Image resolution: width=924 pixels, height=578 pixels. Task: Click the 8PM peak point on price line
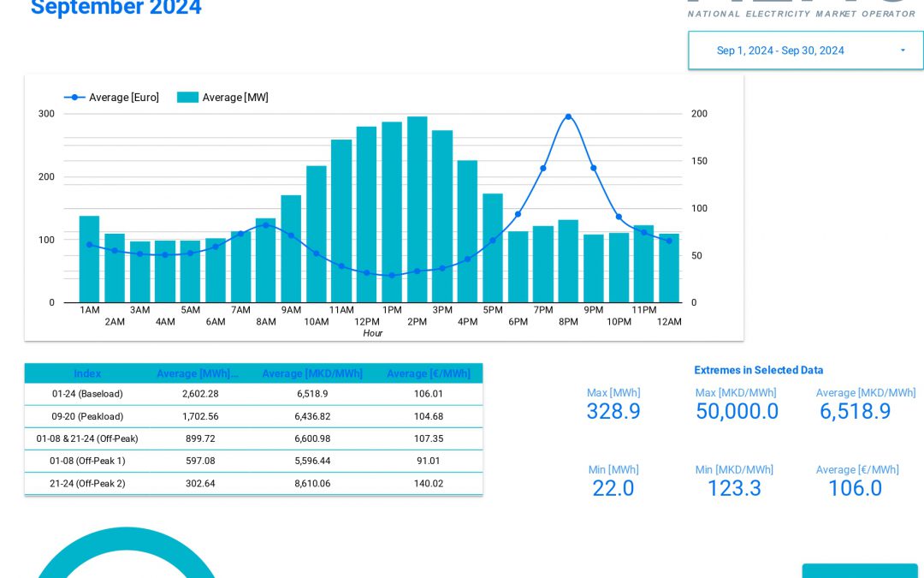568,116
